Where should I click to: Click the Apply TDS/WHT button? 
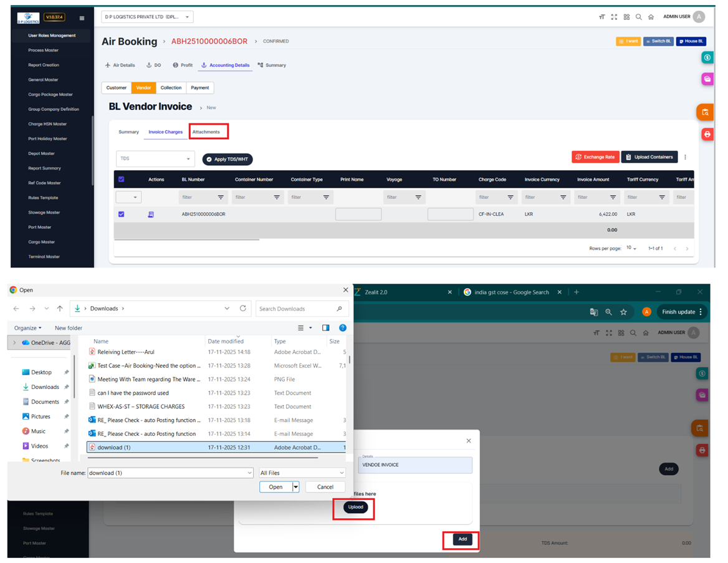point(228,160)
